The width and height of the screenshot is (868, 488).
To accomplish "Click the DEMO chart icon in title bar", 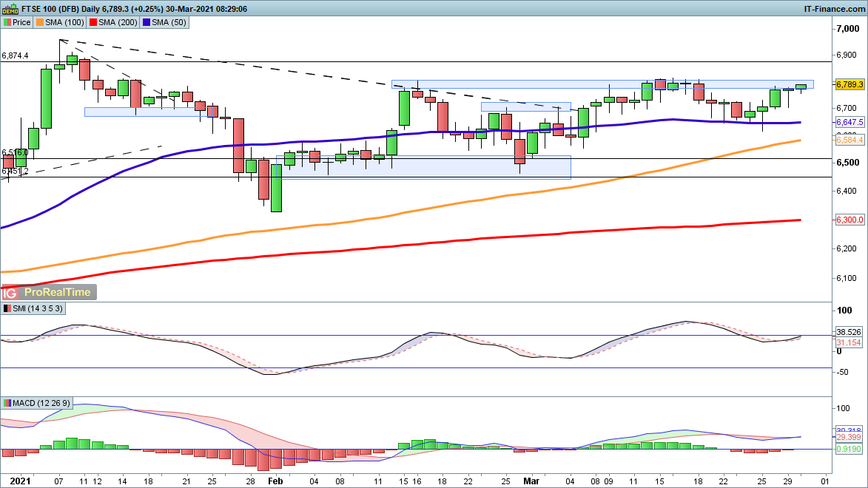I will tap(9, 8).
